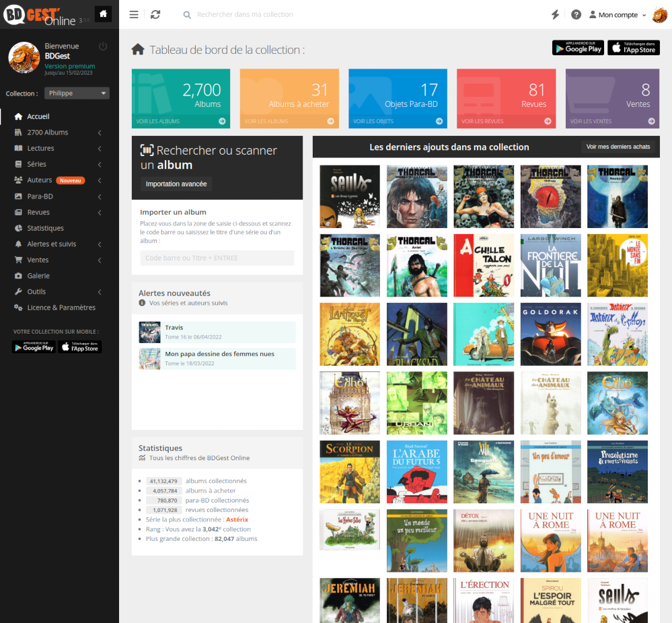Click the Astérix link in statistics

tap(237, 519)
